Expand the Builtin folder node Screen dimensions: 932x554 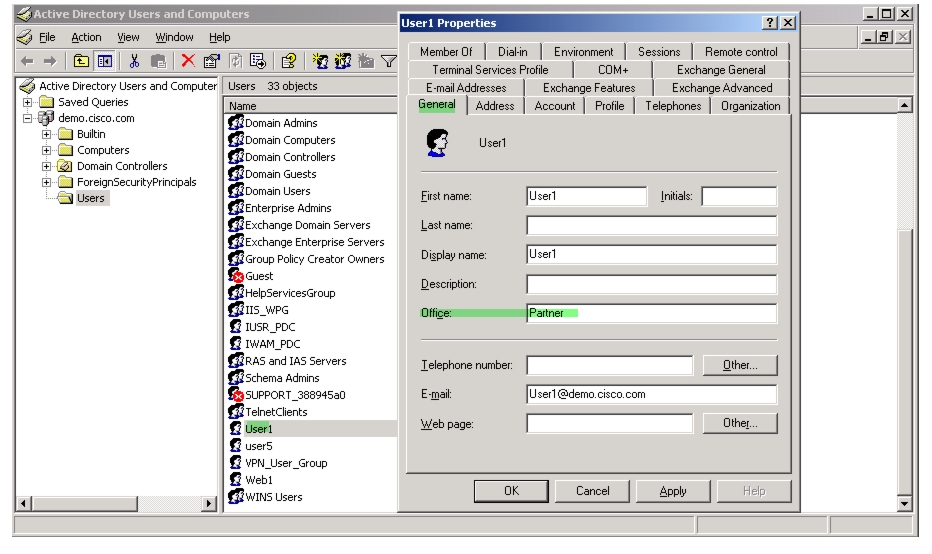46,134
